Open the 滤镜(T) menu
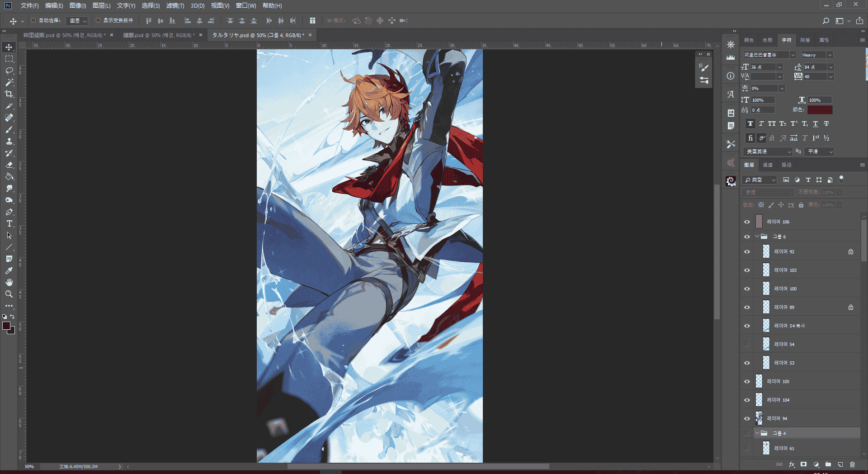The image size is (868, 474). point(175,5)
